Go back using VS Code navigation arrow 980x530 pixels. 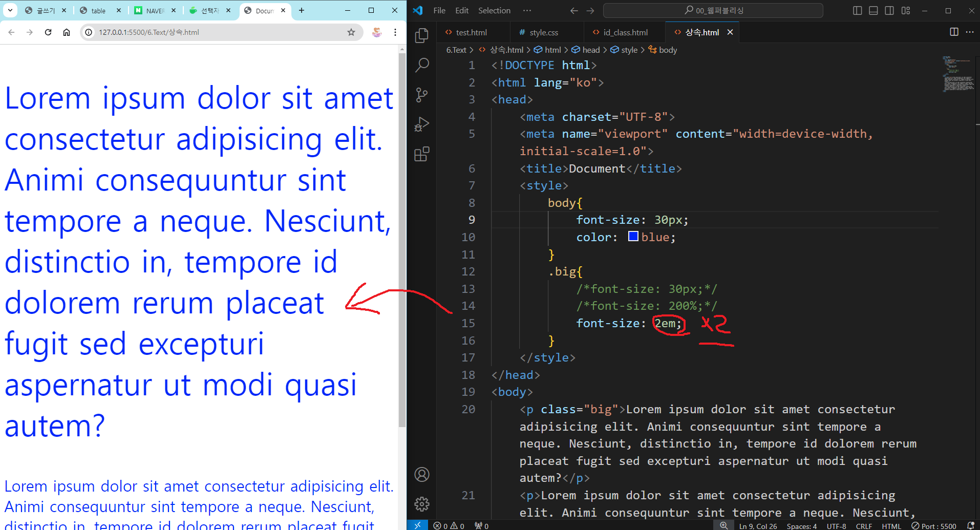coord(574,10)
